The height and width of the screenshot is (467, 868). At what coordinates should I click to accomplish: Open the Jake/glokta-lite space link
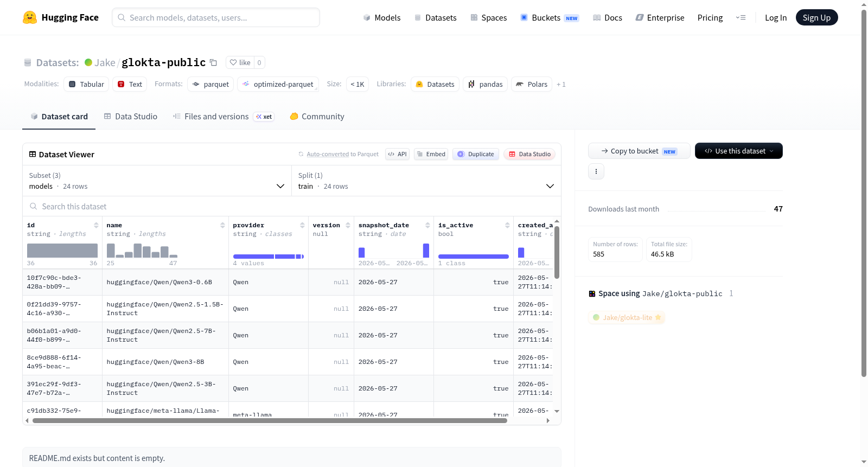click(627, 317)
